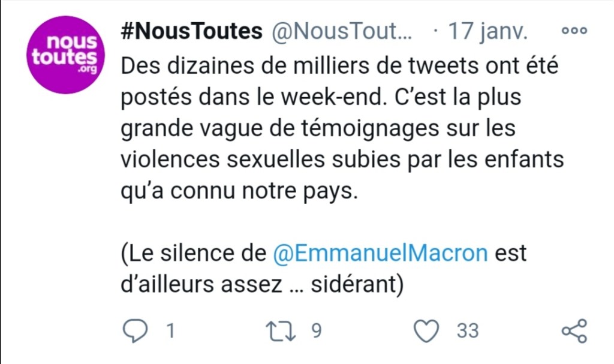Click the tweet line starting 'Des dizaines'
The height and width of the screenshot is (364, 614).
click(339, 65)
